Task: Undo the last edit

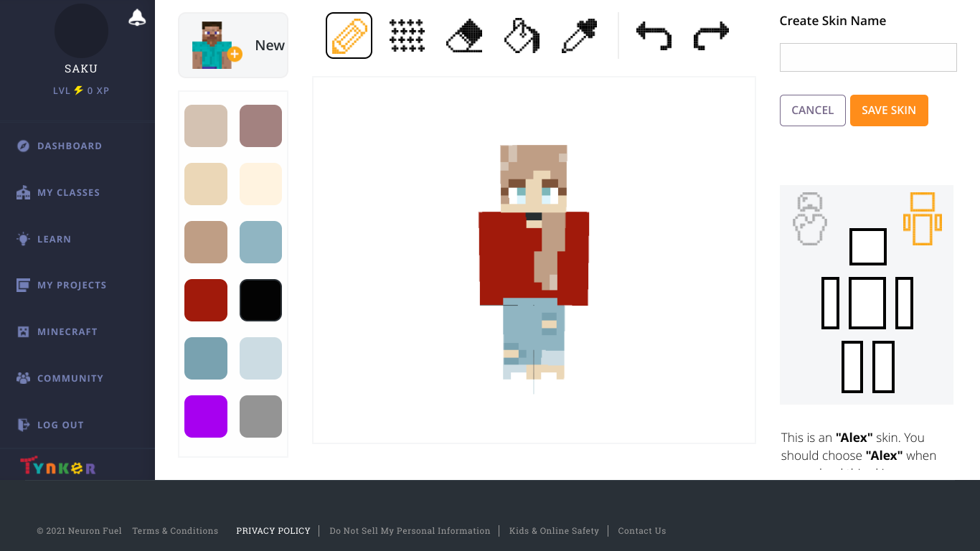Action: coord(654,35)
